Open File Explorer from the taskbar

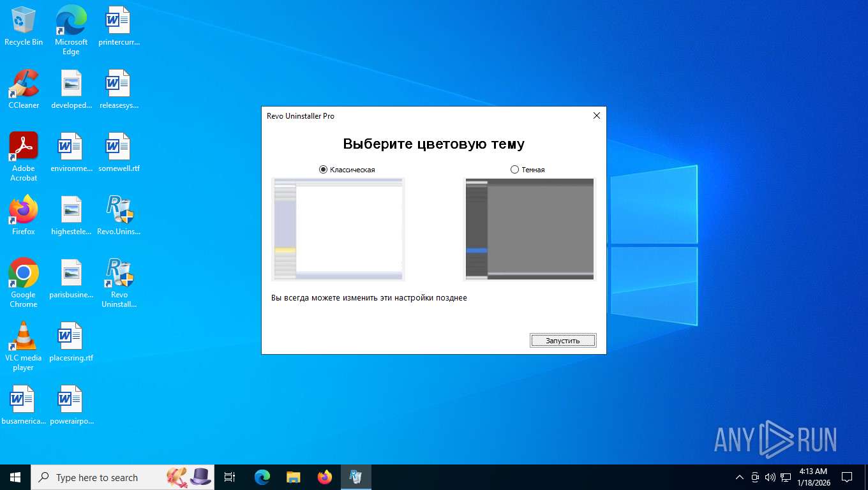coord(293,477)
